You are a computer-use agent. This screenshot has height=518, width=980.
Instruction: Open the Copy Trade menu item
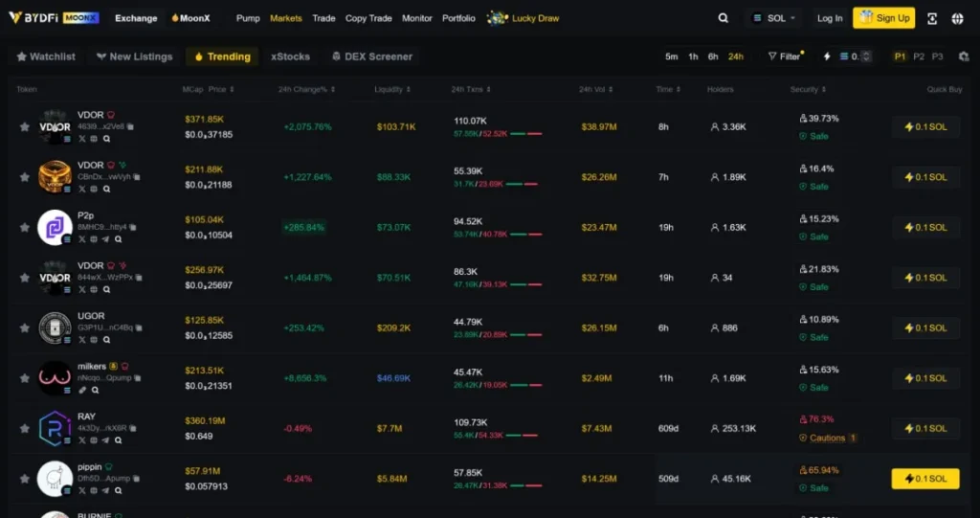coord(368,18)
